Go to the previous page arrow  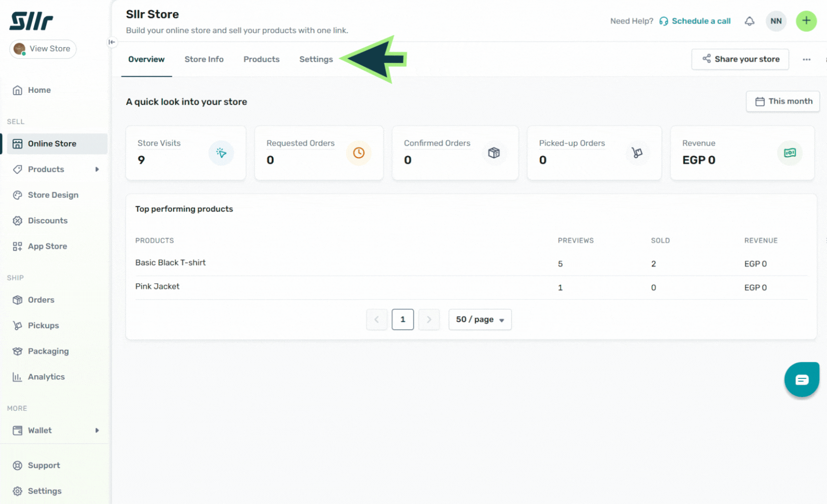click(377, 319)
